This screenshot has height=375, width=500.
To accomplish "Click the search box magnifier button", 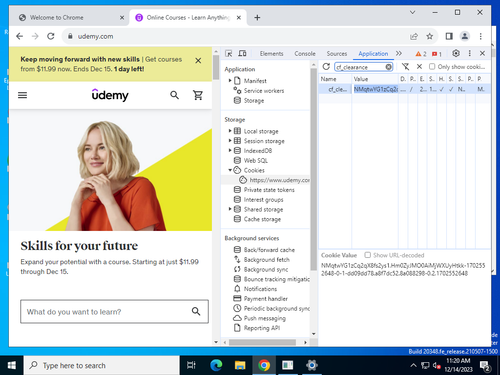I will (x=196, y=311).
